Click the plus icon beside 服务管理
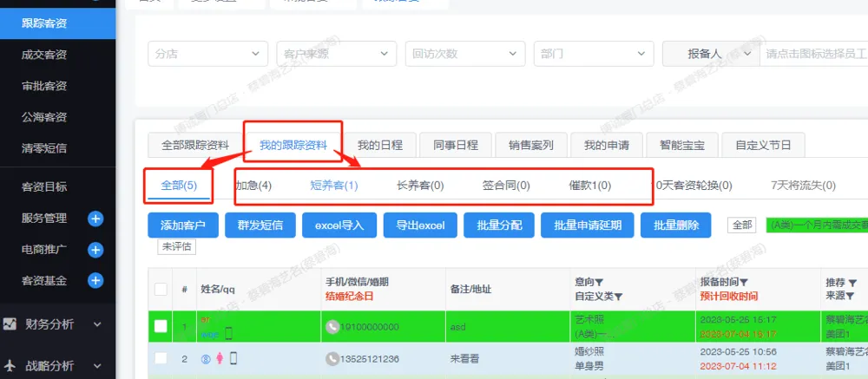The image size is (868, 379). 95,219
